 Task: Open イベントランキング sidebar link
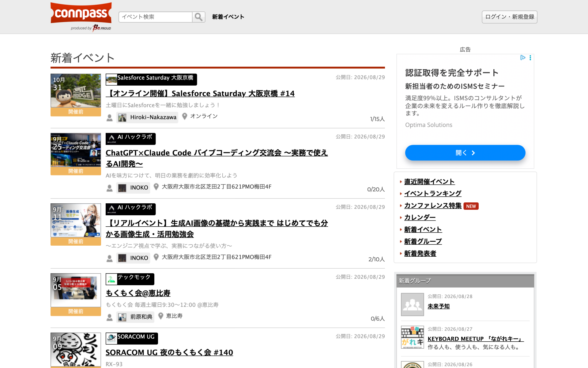pos(433,194)
